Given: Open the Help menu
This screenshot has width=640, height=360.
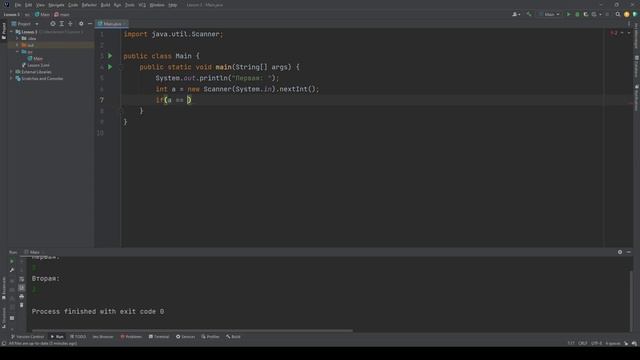Looking at the screenshot, I should (173, 5).
